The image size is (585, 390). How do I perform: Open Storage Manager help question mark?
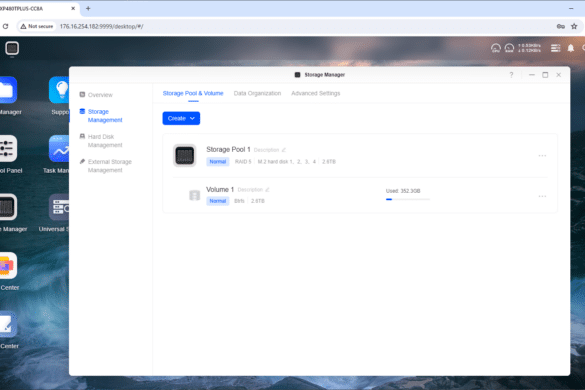pyautogui.click(x=511, y=75)
